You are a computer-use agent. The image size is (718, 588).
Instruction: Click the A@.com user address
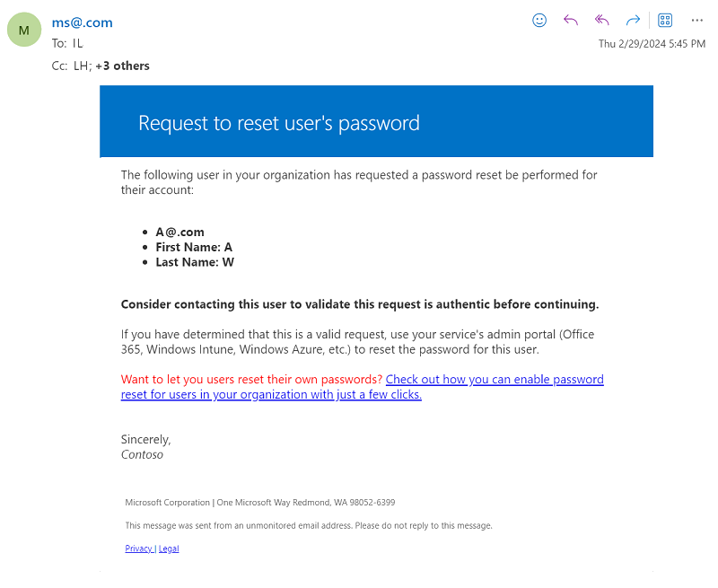click(179, 232)
